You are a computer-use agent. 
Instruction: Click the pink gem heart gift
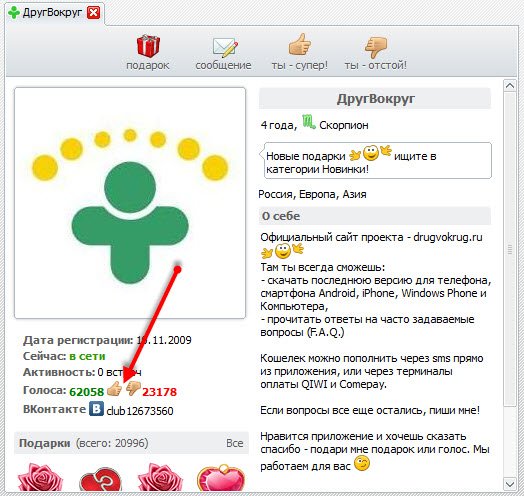coord(221,479)
